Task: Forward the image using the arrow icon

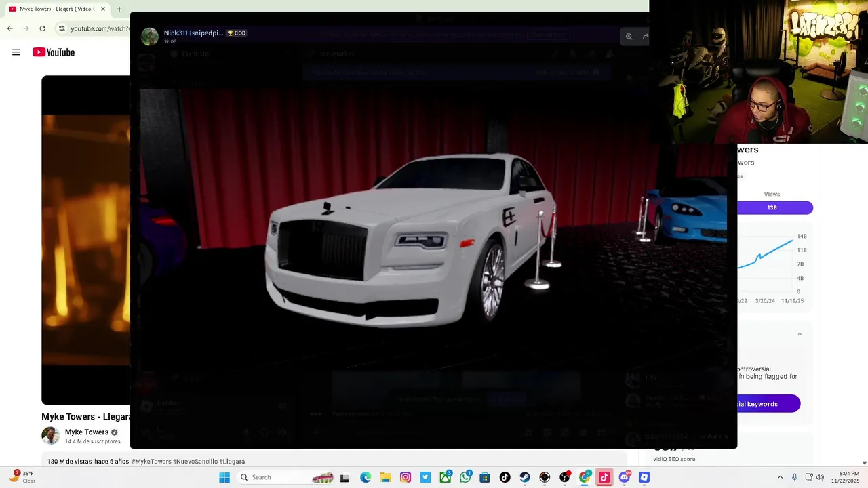Action: (x=645, y=37)
